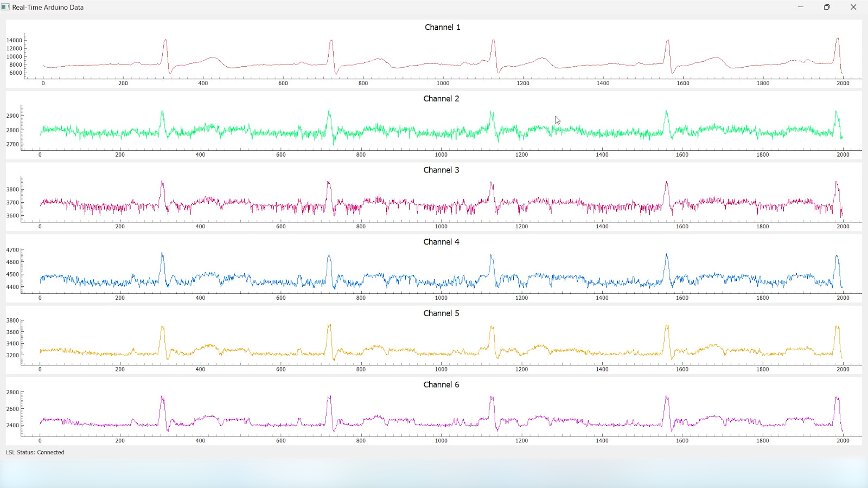Close the Real-Time Arduino Data window

853,7
